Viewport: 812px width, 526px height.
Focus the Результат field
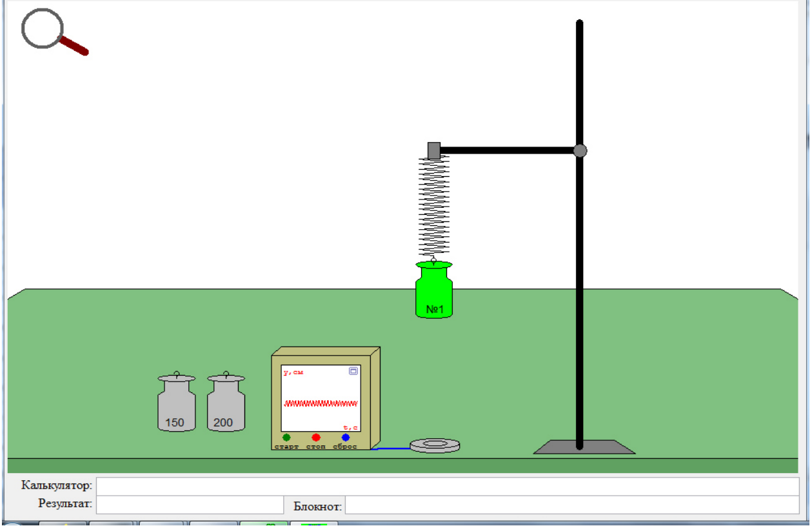point(190,505)
